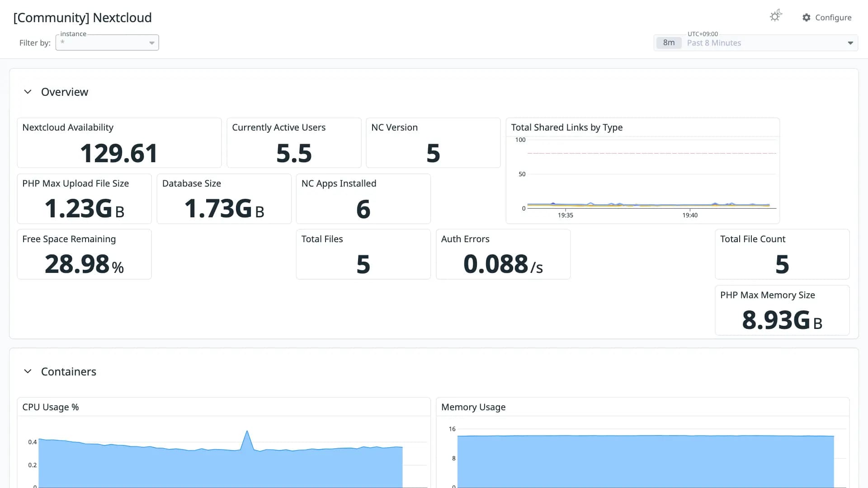868x488 pixels.
Task: Open the Configure settings
Action: point(827,18)
